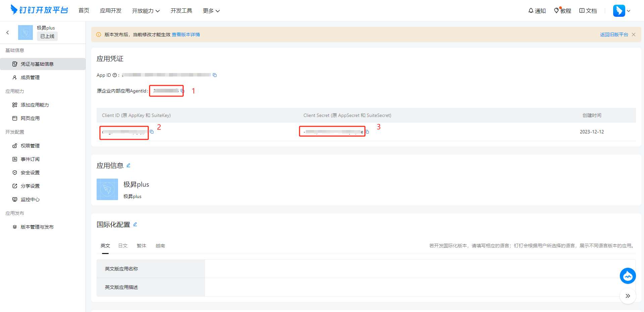Expand the 更多 dropdown menu
Image resolution: width=644 pixels, height=312 pixels.
211,11
